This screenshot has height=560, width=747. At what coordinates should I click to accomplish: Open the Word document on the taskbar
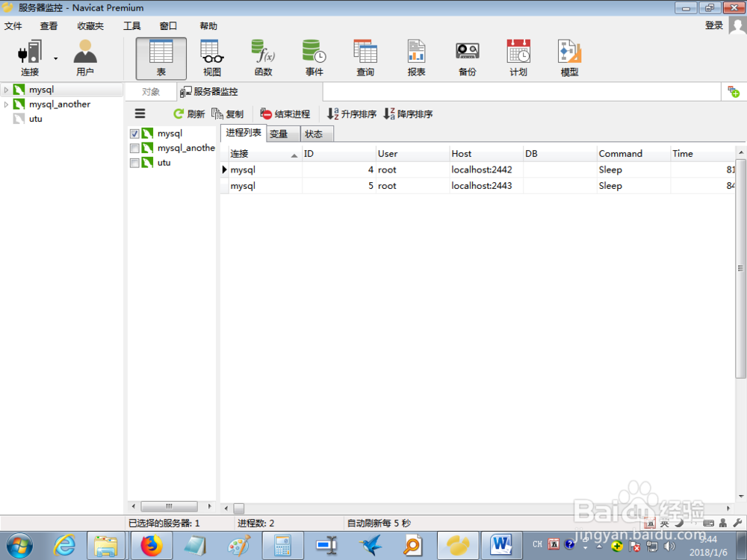tap(501, 546)
